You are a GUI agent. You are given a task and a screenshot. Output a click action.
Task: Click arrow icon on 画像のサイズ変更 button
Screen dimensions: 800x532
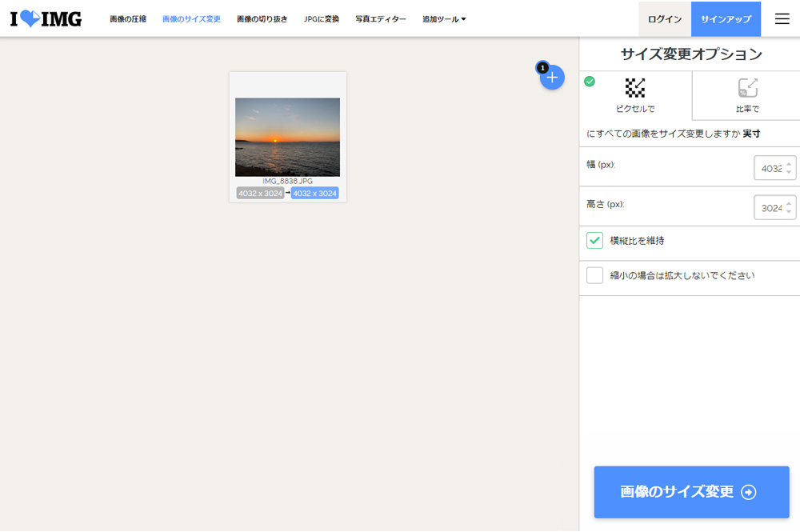(749, 492)
